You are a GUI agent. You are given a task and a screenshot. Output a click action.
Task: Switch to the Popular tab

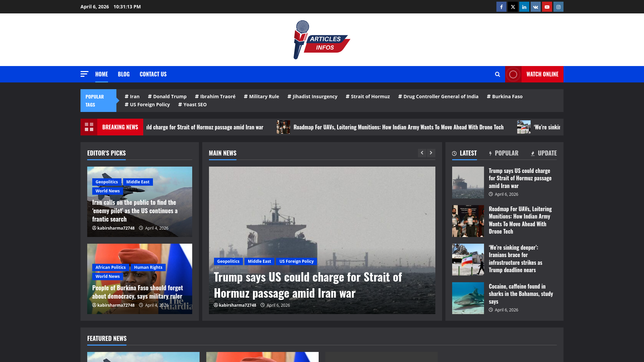(504, 153)
